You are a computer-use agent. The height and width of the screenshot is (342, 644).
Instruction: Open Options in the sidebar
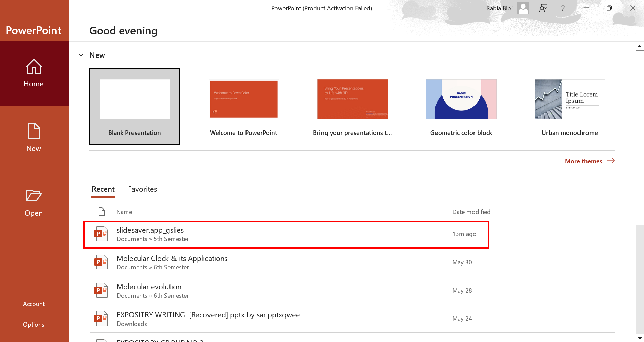[34, 325]
